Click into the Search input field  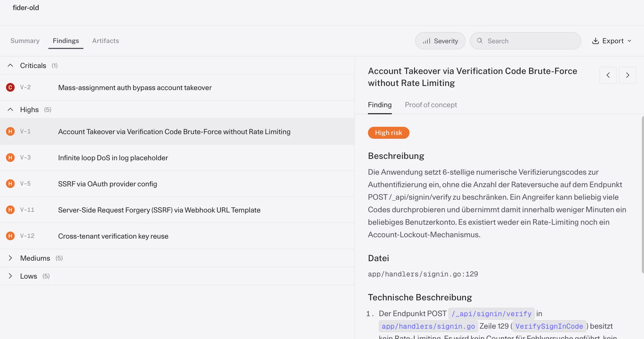[x=526, y=41]
